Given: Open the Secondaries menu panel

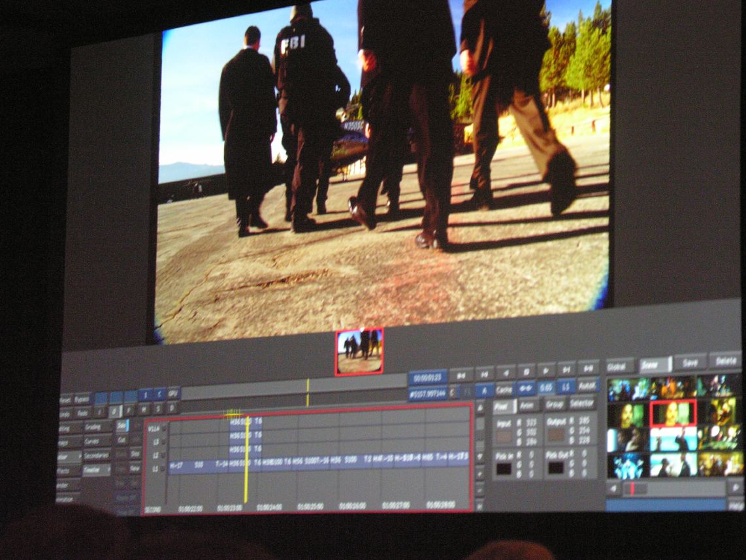Looking at the screenshot, I should coord(97,456).
